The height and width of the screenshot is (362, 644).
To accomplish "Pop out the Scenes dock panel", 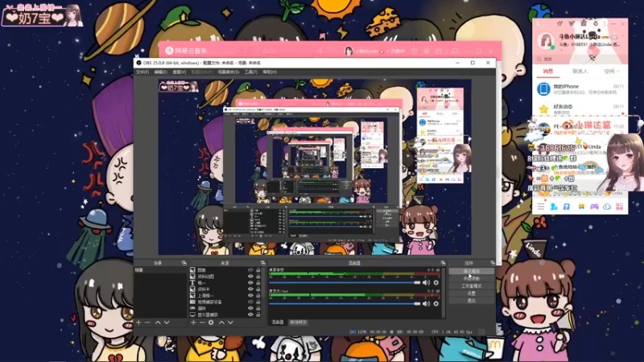I will (184, 263).
